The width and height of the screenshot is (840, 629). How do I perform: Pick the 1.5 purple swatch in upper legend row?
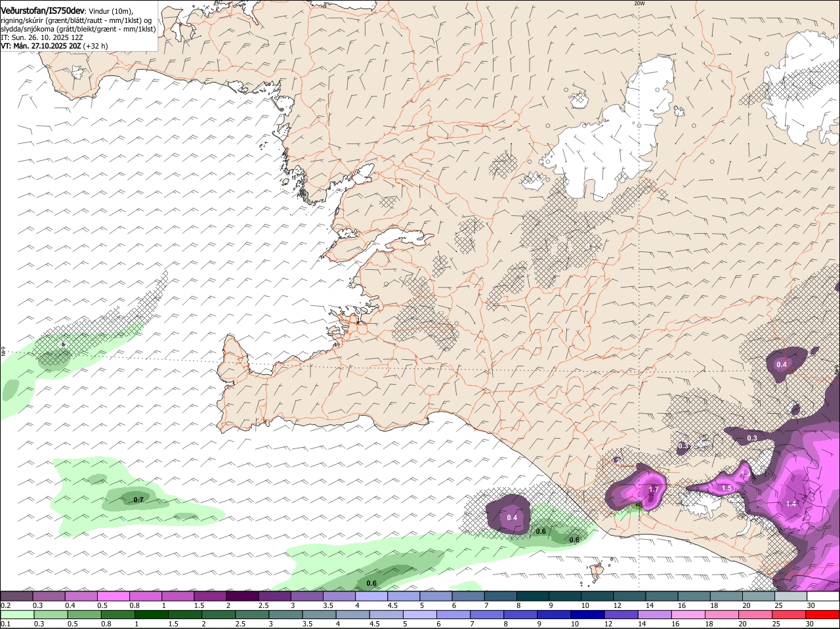click(x=209, y=596)
